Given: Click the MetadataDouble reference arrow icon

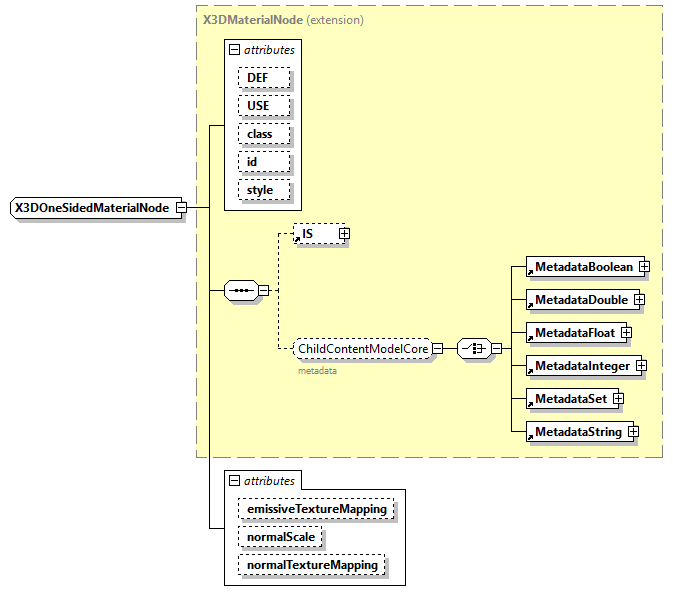Looking at the screenshot, I should point(531,306).
